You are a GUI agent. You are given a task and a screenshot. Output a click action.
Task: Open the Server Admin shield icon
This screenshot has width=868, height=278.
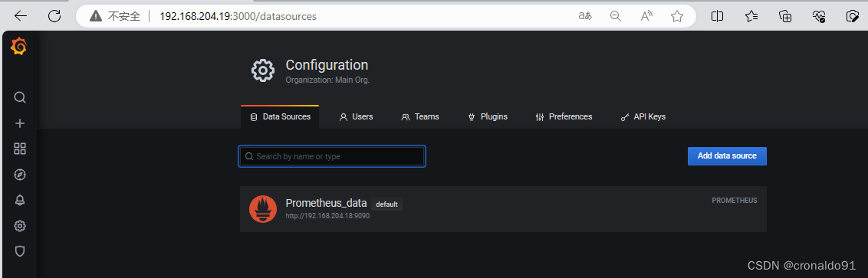[20, 251]
